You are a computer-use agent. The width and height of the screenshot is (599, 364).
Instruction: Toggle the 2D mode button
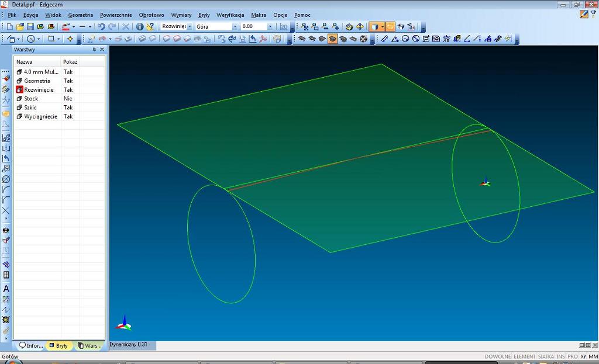284,27
